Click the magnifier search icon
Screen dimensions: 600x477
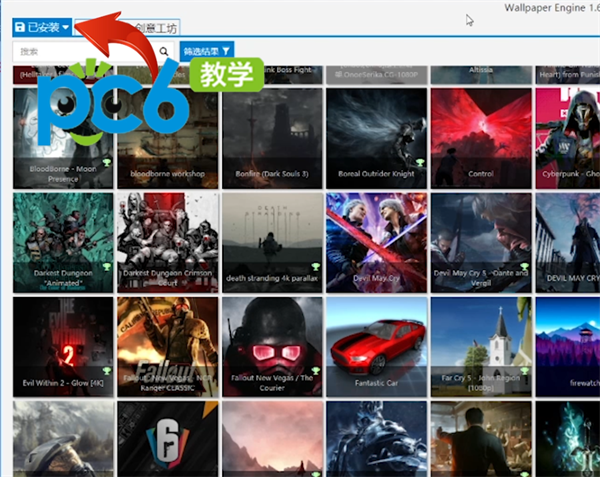coord(164,51)
